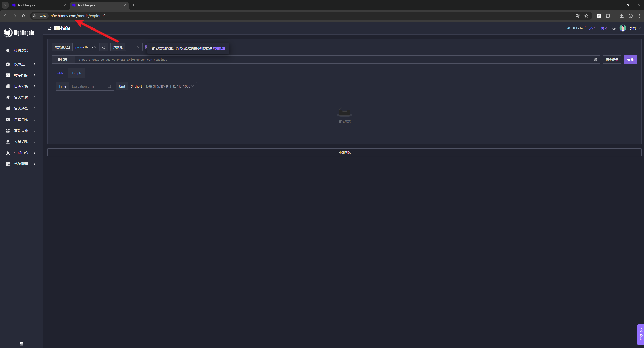Open the SI short unit dropdown
Image resolution: width=644 pixels, height=348 pixels.
162,86
